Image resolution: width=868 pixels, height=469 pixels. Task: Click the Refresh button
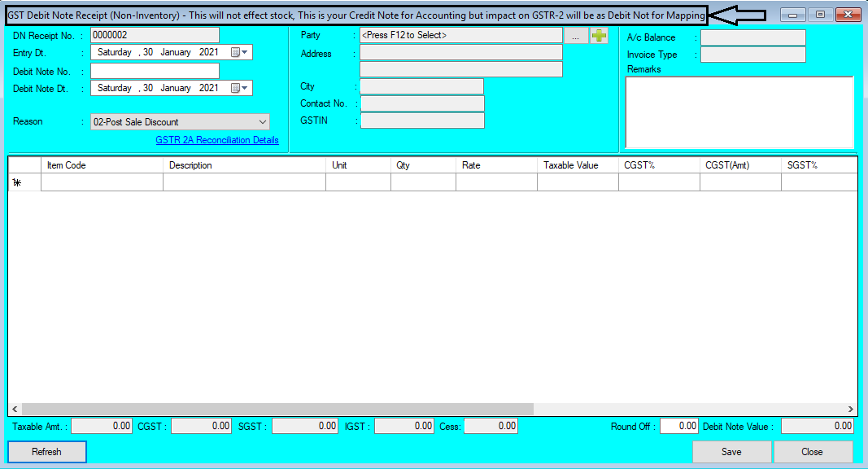pos(46,451)
